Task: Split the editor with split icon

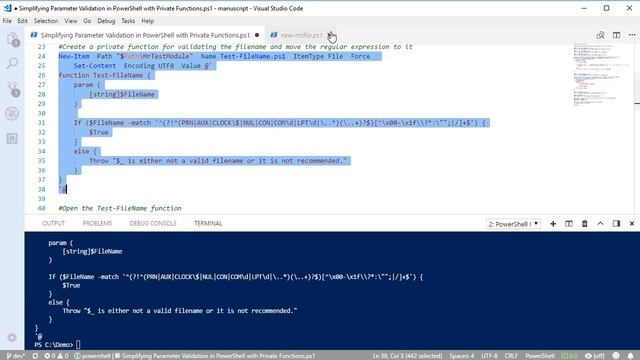Action: (616, 35)
